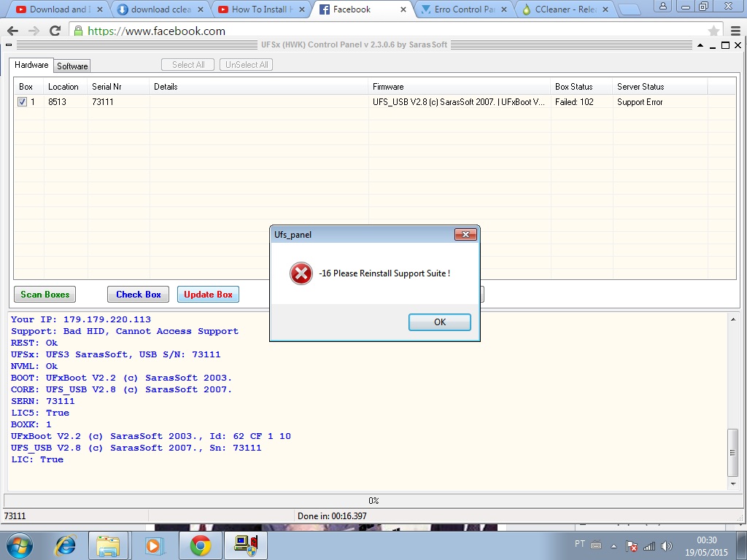Open the 'Download and I' YouTube tab
Viewport: 747px width, 560px height.
click(60, 9)
